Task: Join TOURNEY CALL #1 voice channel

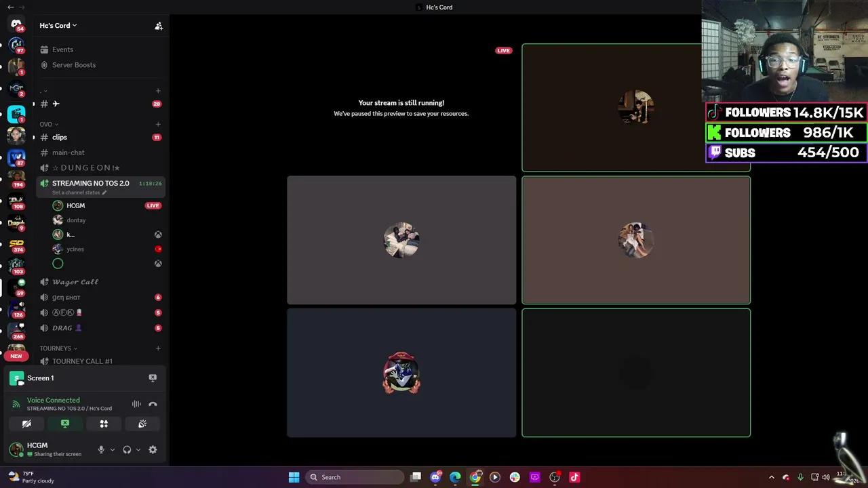Action: click(x=100, y=361)
